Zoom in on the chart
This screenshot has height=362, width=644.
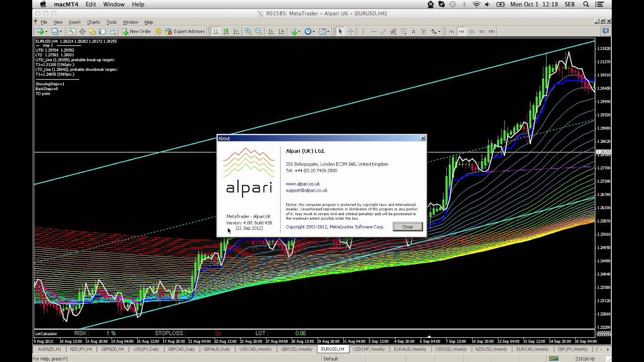[248, 31]
